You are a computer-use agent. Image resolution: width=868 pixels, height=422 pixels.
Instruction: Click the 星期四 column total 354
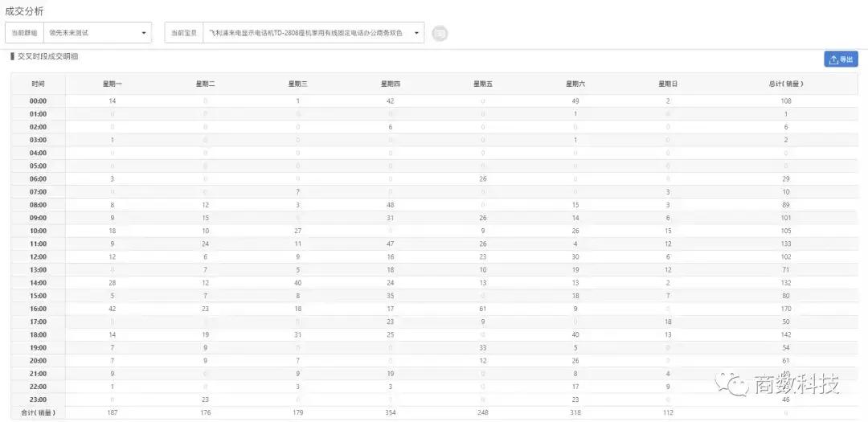[391, 412]
